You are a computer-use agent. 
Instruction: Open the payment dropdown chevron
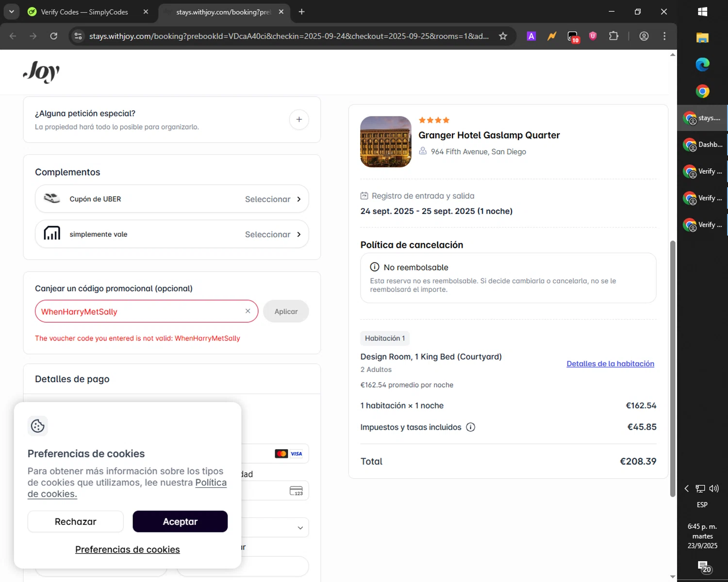point(300,528)
